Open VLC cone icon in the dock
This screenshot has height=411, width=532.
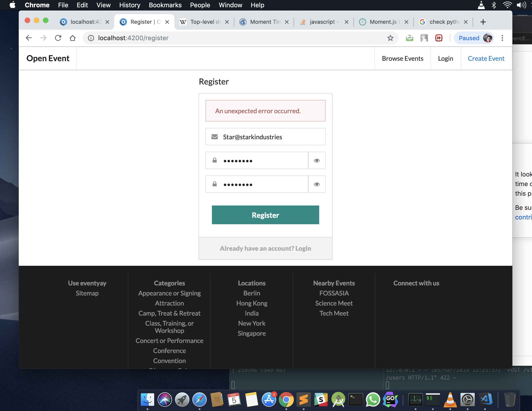(450, 400)
